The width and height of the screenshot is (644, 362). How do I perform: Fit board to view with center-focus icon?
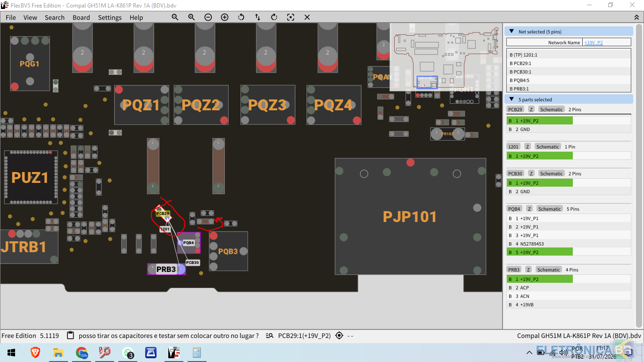[x=290, y=17]
